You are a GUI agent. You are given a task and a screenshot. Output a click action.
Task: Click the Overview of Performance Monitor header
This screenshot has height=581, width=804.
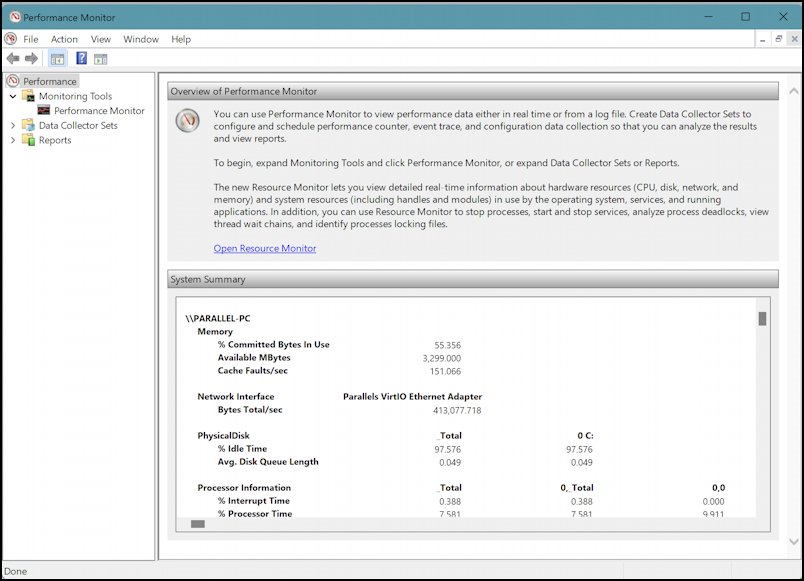473,91
